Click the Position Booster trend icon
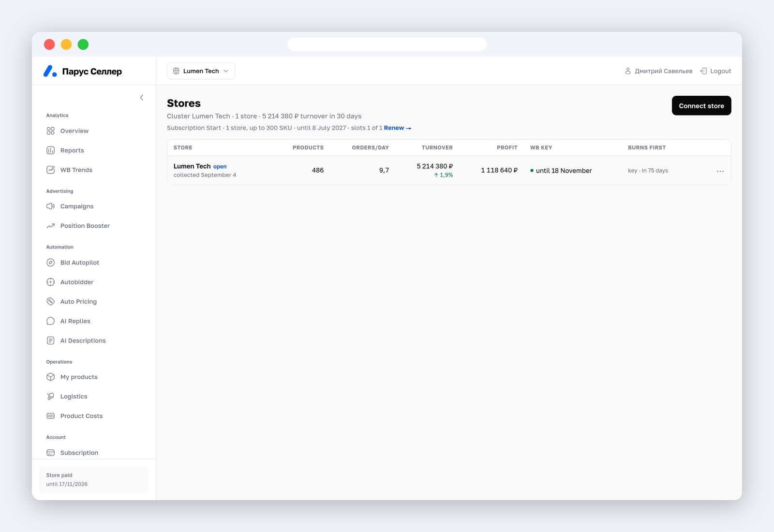 (x=50, y=226)
